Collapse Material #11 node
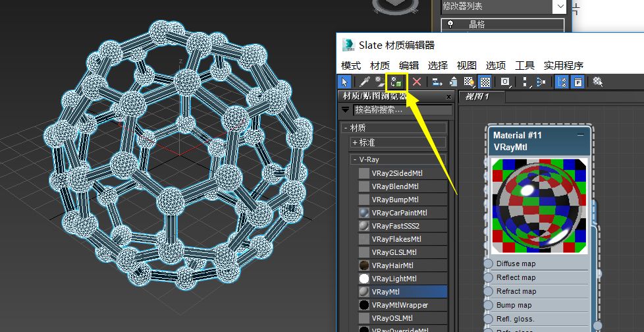 (x=580, y=135)
